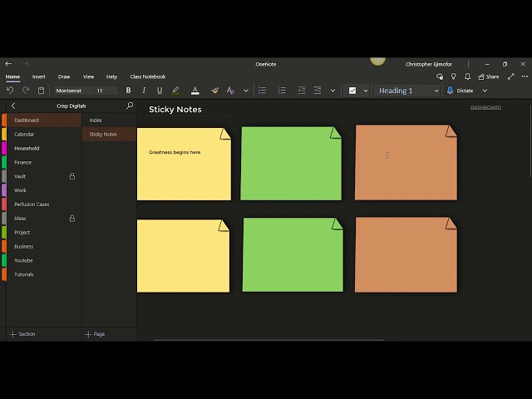The image size is (532, 399).
Task: Decrease the paragraph indent
Action: [301, 91]
